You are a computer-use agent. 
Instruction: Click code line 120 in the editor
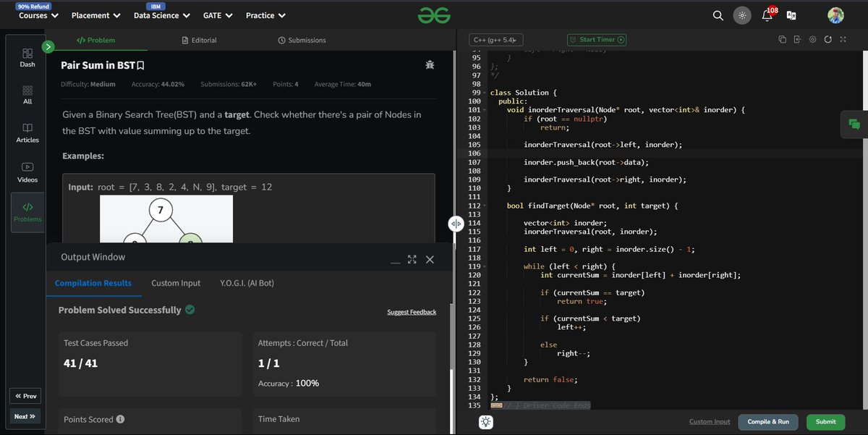(640, 275)
